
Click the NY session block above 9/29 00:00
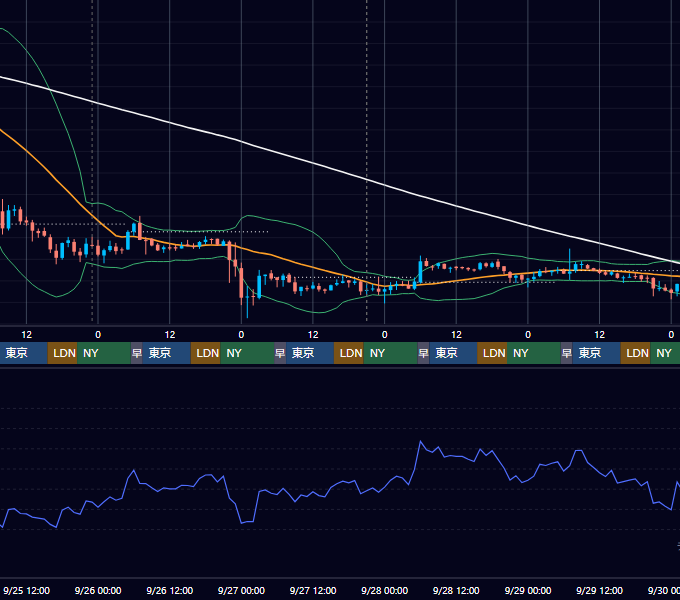[x=533, y=353]
